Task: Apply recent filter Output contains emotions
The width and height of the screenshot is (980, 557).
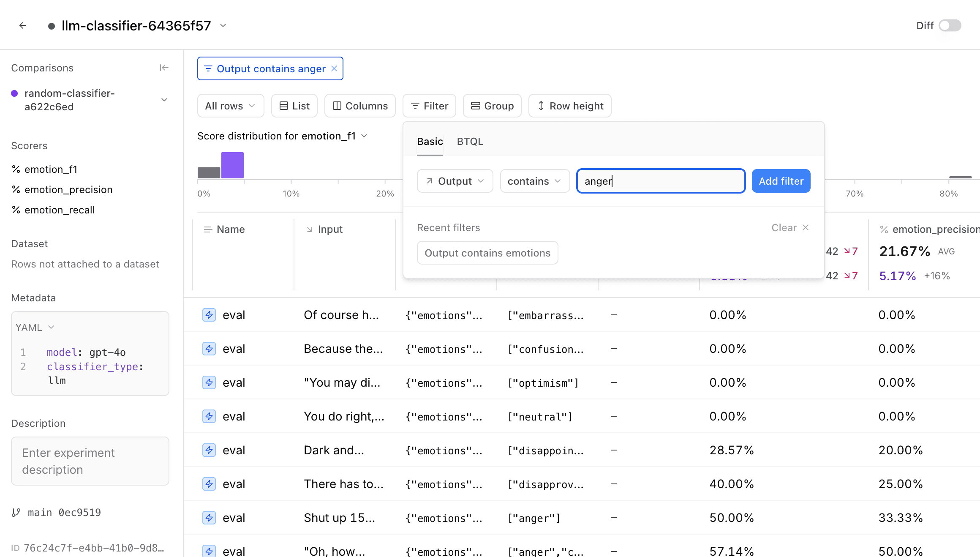Action: tap(487, 253)
